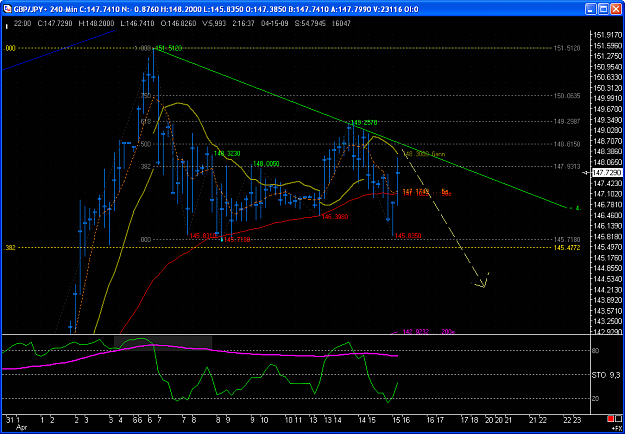Click the 147.9313 Fibonacci level value
This screenshot has width=625, height=434.
point(567,167)
